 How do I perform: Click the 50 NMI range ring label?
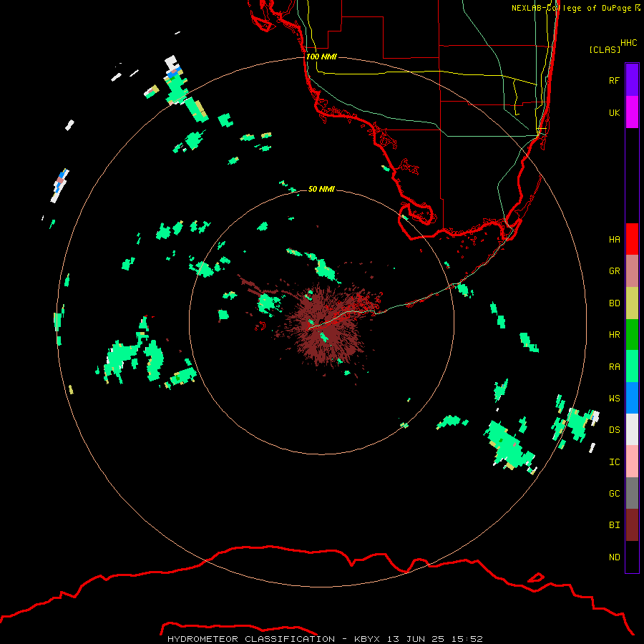(x=321, y=189)
